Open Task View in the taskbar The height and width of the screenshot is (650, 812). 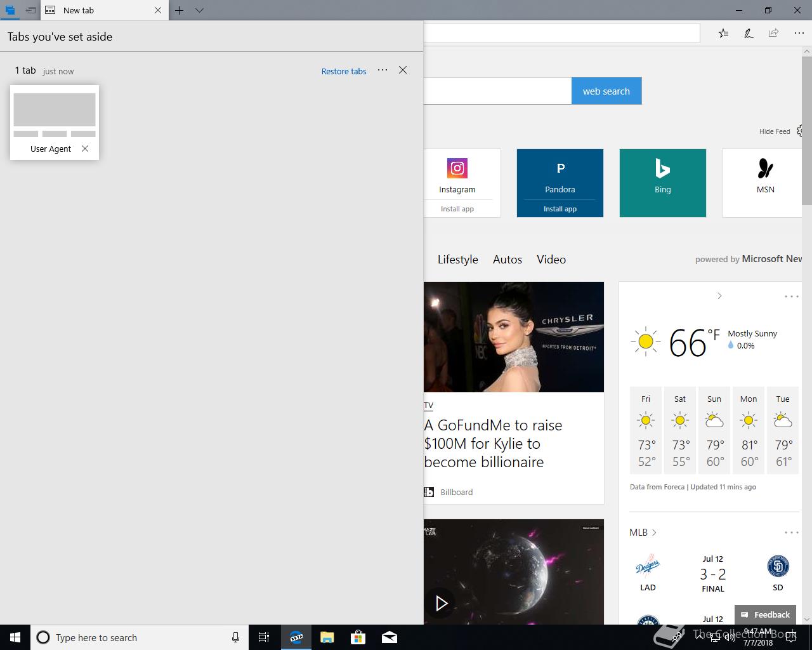coord(264,637)
